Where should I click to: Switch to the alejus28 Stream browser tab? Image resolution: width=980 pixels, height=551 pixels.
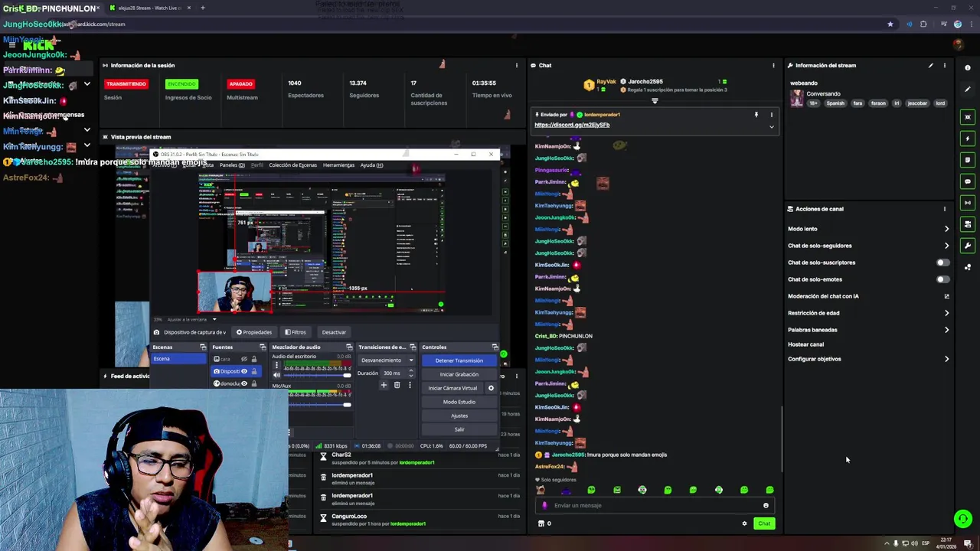click(x=149, y=8)
